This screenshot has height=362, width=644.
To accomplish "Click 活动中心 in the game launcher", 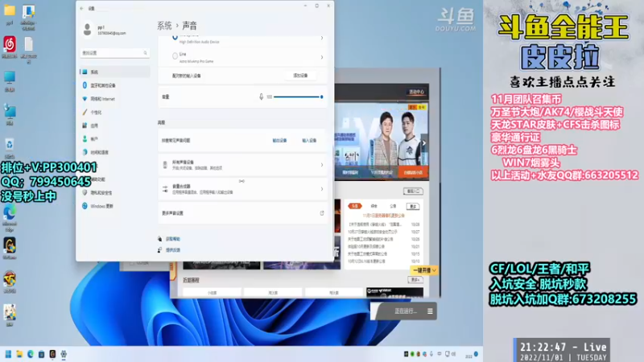I will (x=416, y=92).
